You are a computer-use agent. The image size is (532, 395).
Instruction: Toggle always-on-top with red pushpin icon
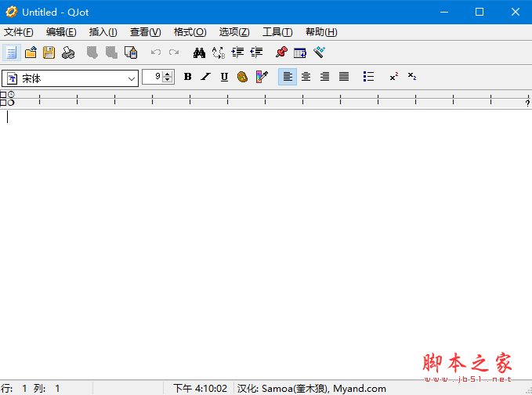[x=281, y=53]
